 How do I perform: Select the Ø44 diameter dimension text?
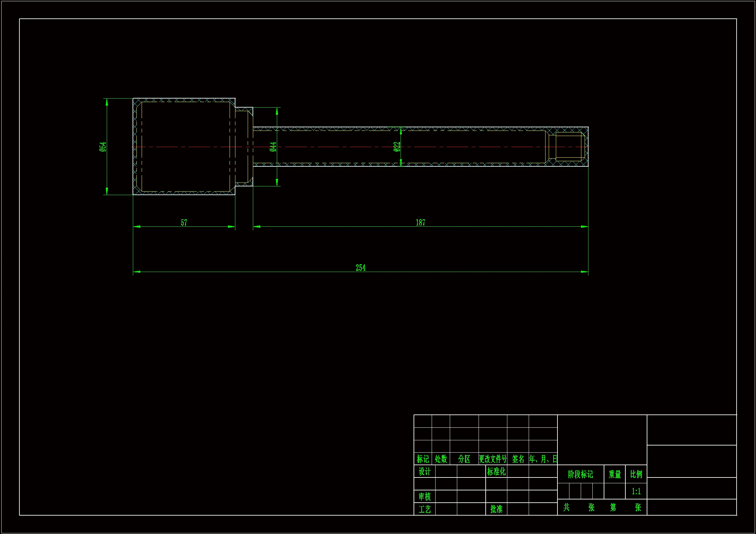(273, 147)
